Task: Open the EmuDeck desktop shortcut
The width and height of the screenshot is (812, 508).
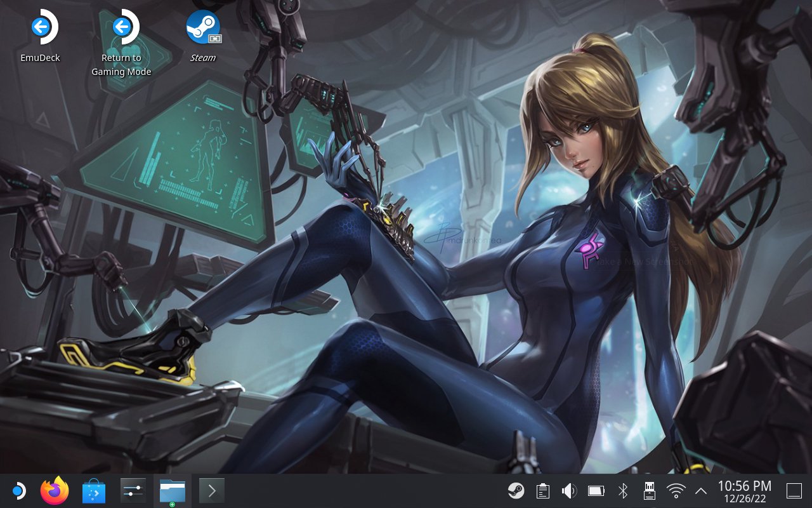Action: (40, 29)
